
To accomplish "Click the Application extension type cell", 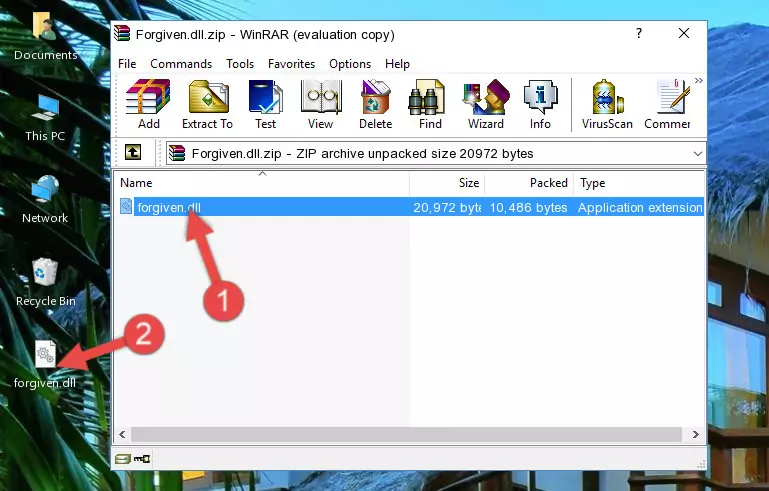I will tap(640, 207).
